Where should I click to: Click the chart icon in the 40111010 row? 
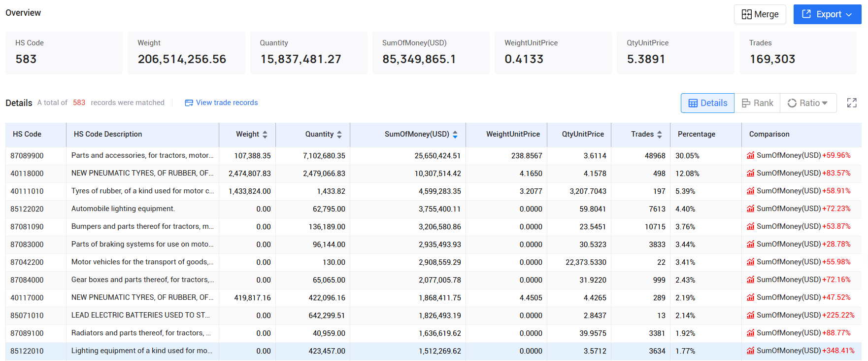(750, 191)
